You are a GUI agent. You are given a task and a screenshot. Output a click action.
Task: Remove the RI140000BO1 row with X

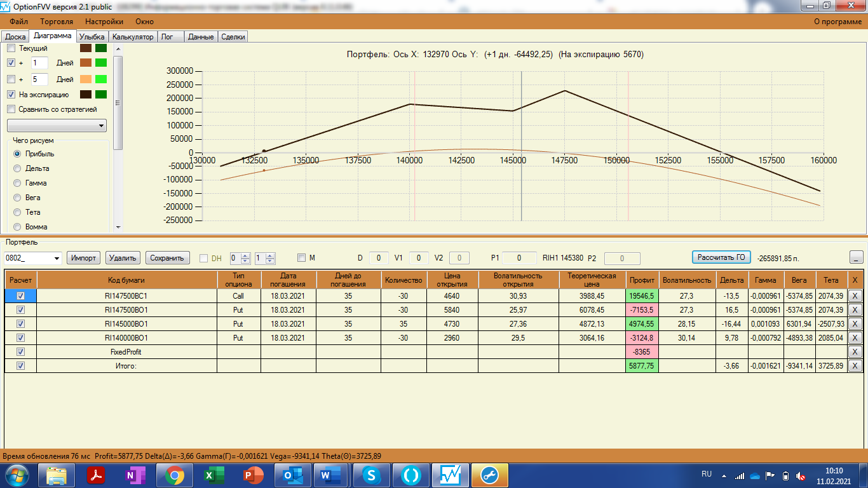855,338
